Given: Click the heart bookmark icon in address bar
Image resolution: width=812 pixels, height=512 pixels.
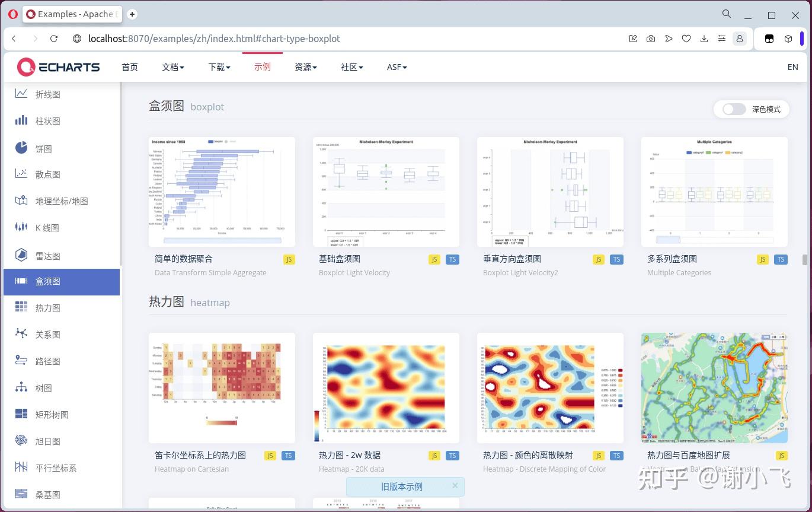Looking at the screenshot, I should [x=686, y=39].
